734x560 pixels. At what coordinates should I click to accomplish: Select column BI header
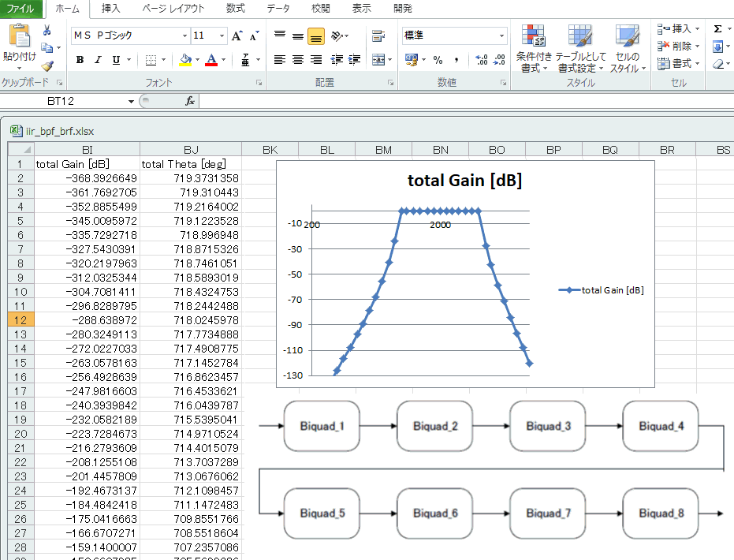(x=87, y=149)
